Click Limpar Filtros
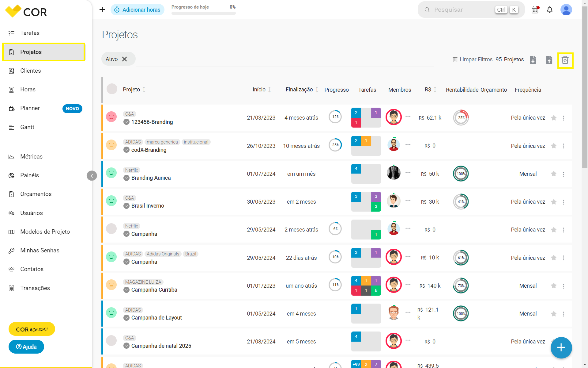 [x=473, y=59]
